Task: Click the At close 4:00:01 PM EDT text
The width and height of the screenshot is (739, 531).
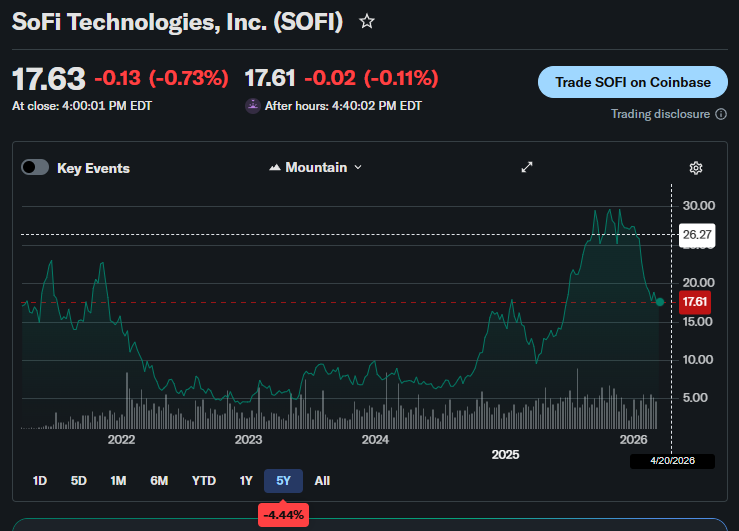Action: pos(82,106)
